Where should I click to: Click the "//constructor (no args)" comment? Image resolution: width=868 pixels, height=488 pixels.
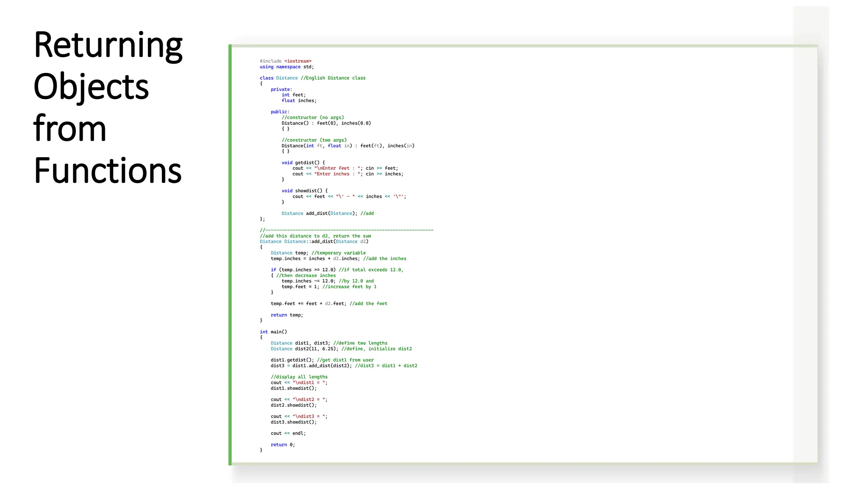click(x=313, y=117)
